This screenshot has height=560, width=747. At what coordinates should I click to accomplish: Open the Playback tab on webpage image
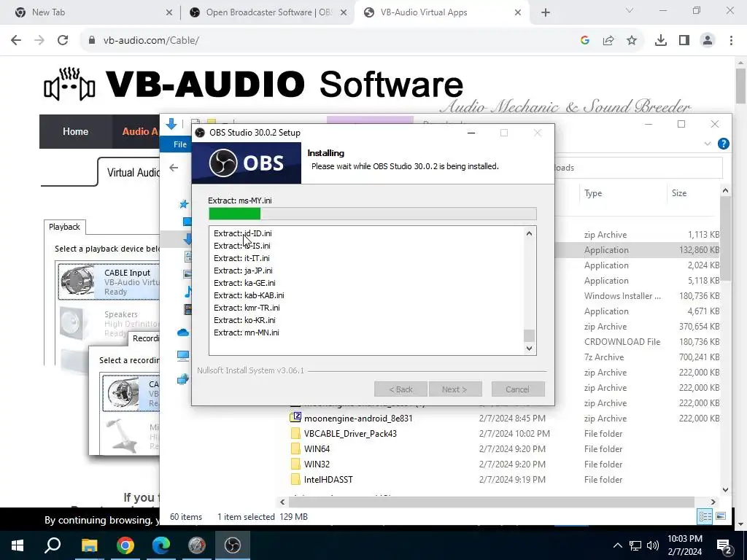pos(64,227)
